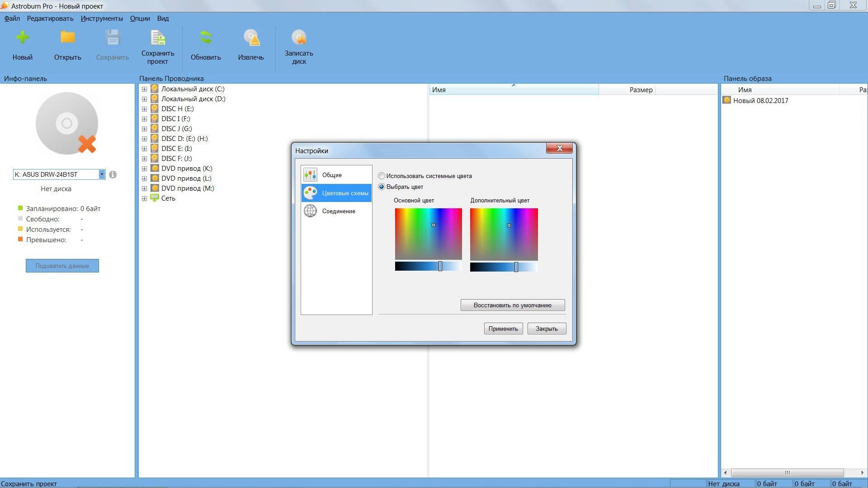Screen dimensions: 868x488
Task: Click the DVD привод (L:) disc icon
Action: [x=155, y=178]
